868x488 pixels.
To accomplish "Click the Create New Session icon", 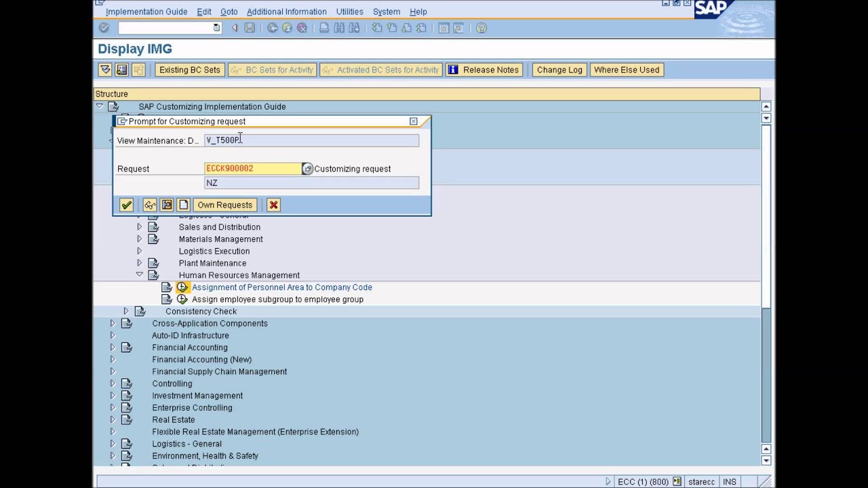I will click(x=443, y=28).
